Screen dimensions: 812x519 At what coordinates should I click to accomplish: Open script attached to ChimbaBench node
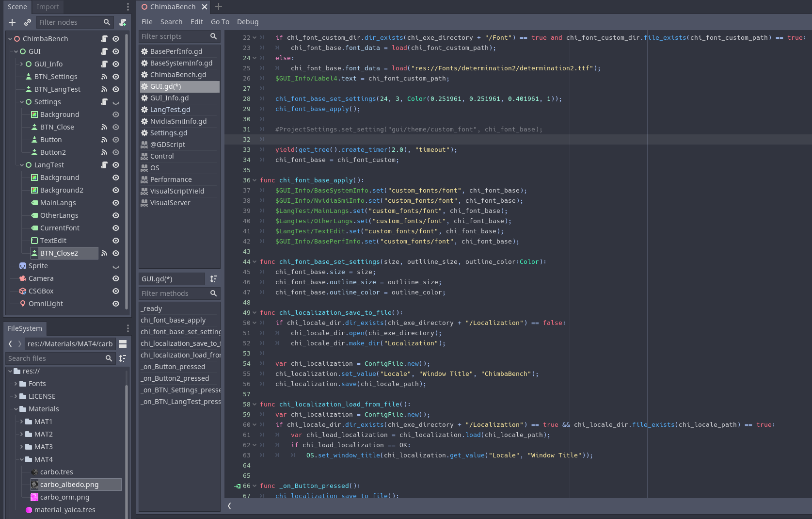coord(104,39)
